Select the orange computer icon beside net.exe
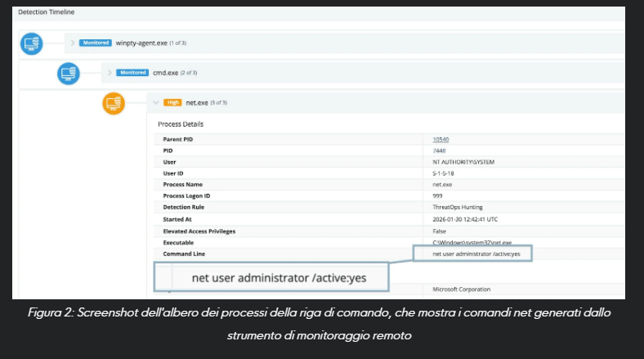Image resolution: width=644 pixels, height=359 pixels. click(114, 103)
